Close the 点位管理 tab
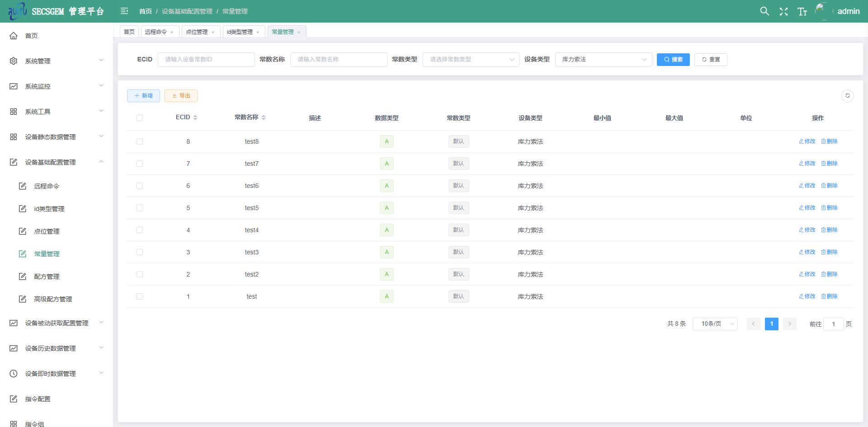 [213, 32]
